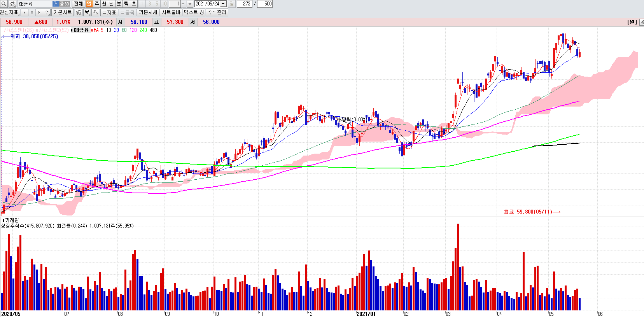644x317 pixels.
Task: Open the wrench settings icon
Action: [x=95, y=12]
